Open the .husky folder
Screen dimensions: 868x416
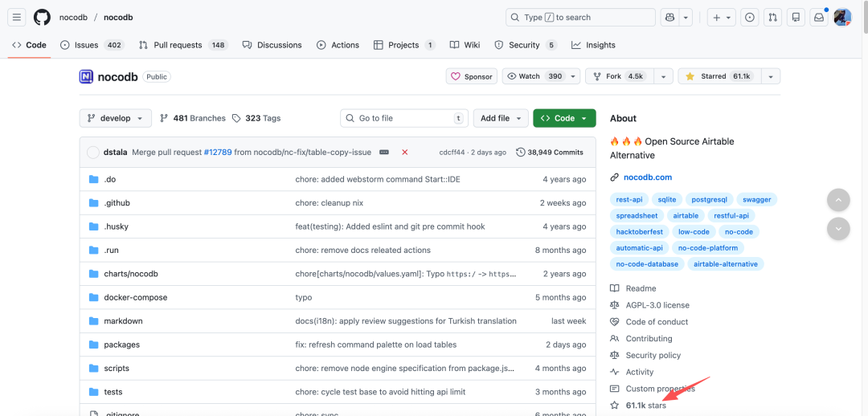pos(117,226)
